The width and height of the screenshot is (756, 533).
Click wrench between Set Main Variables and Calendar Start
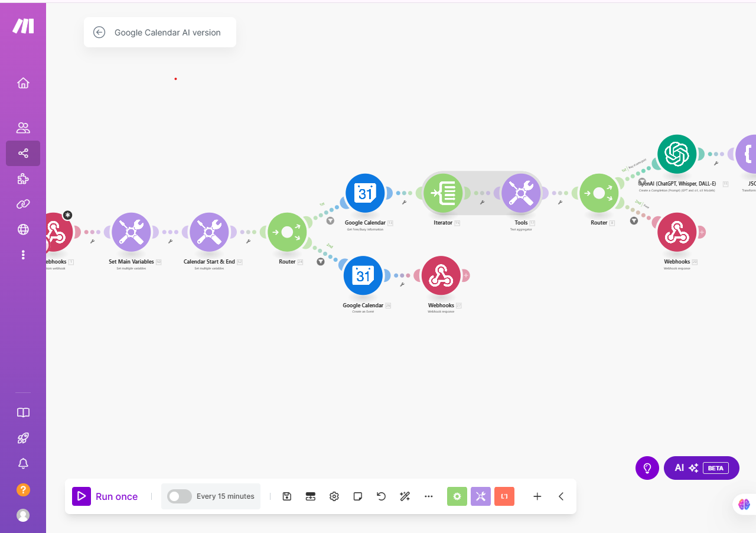coord(170,241)
